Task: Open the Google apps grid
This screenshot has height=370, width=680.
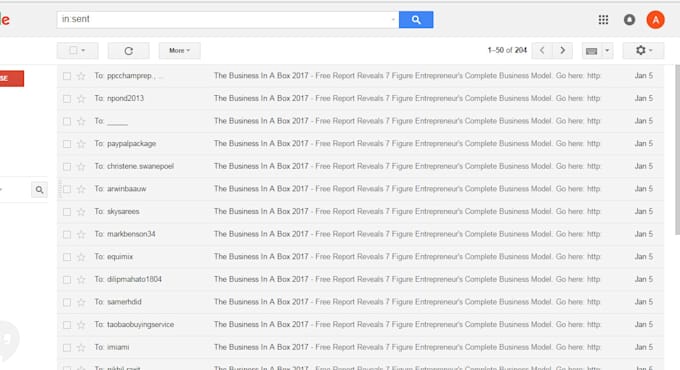Action: (603, 20)
